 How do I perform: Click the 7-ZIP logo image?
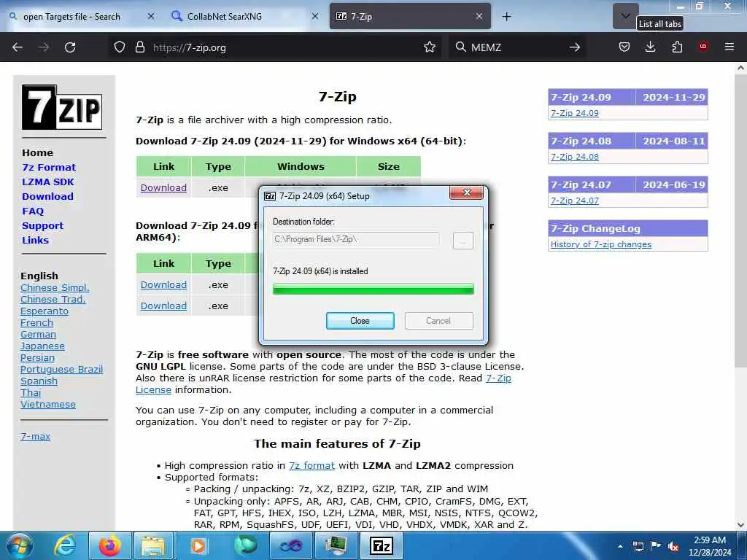[62, 107]
